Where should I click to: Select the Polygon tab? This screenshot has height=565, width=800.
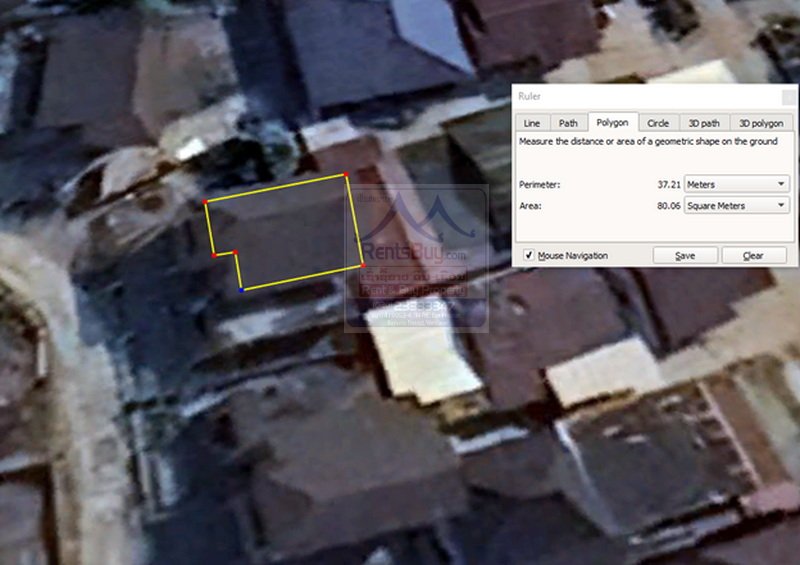pyautogui.click(x=612, y=122)
